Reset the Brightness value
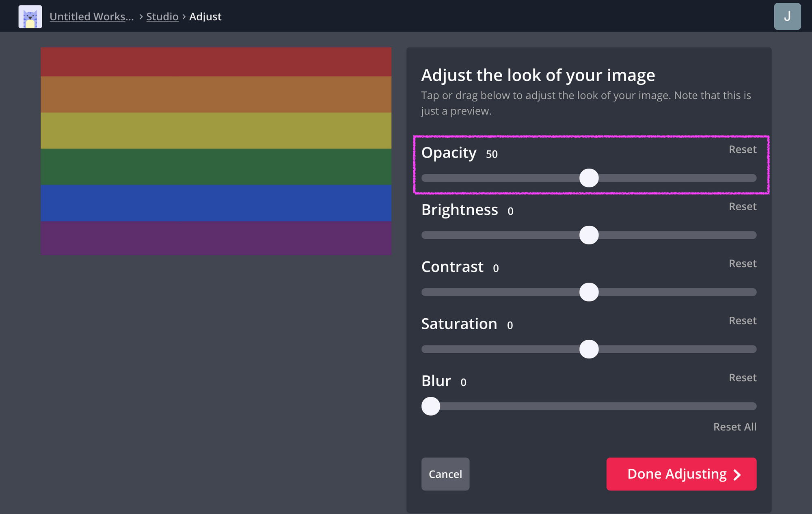Viewport: 812px width, 514px height. tap(742, 207)
